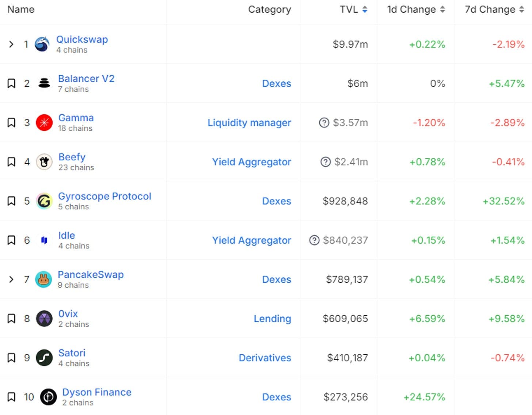Toggle bookmark for Dyson Finance
Viewport: 532px width, 415px height.
tap(11, 397)
